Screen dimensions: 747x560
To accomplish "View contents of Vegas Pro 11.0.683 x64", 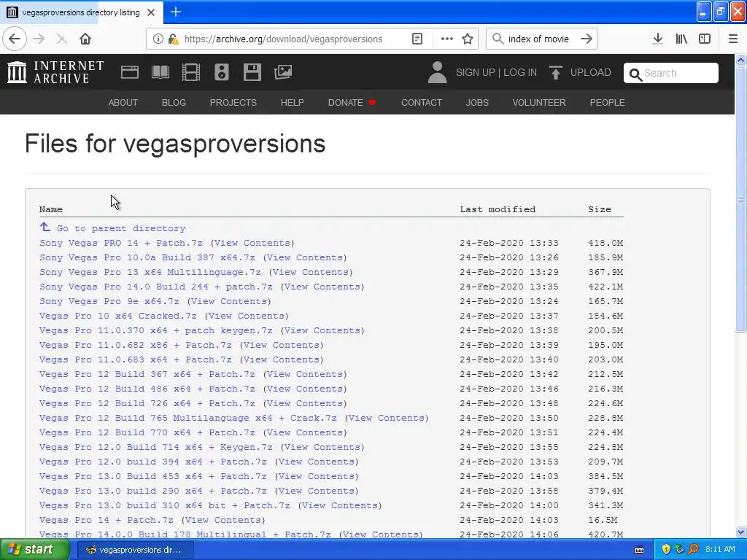I will pos(282,359).
